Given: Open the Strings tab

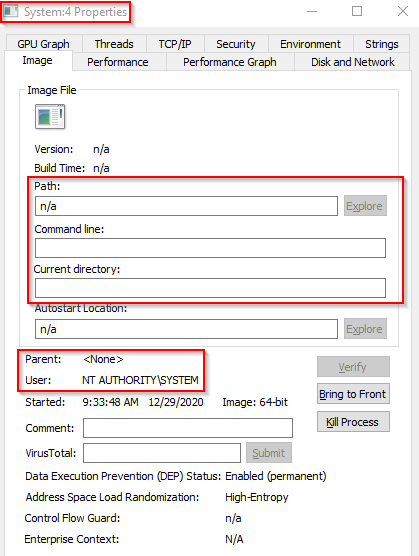Looking at the screenshot, I should (382, 44).
